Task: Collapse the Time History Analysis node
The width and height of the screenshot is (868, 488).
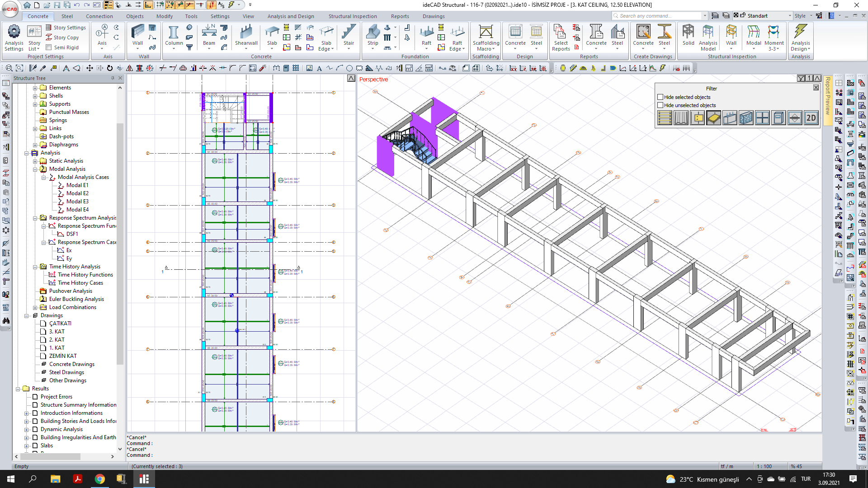Action: (x=35, y=267)
